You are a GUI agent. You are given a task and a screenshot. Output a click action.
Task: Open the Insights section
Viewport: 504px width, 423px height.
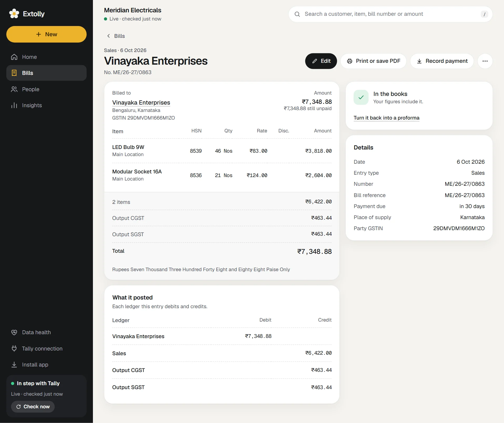point(46,105)
